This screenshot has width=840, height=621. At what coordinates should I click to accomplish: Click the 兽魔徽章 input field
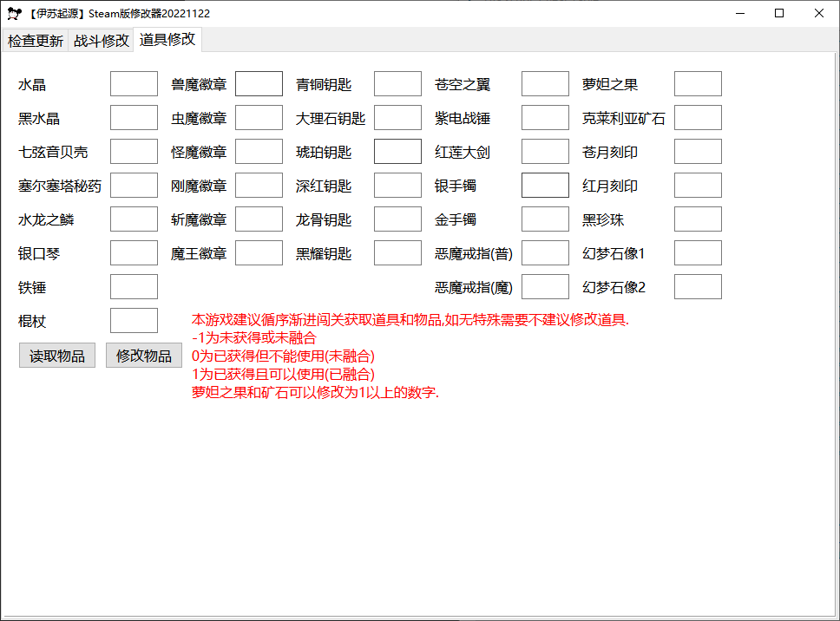(258, 83)
